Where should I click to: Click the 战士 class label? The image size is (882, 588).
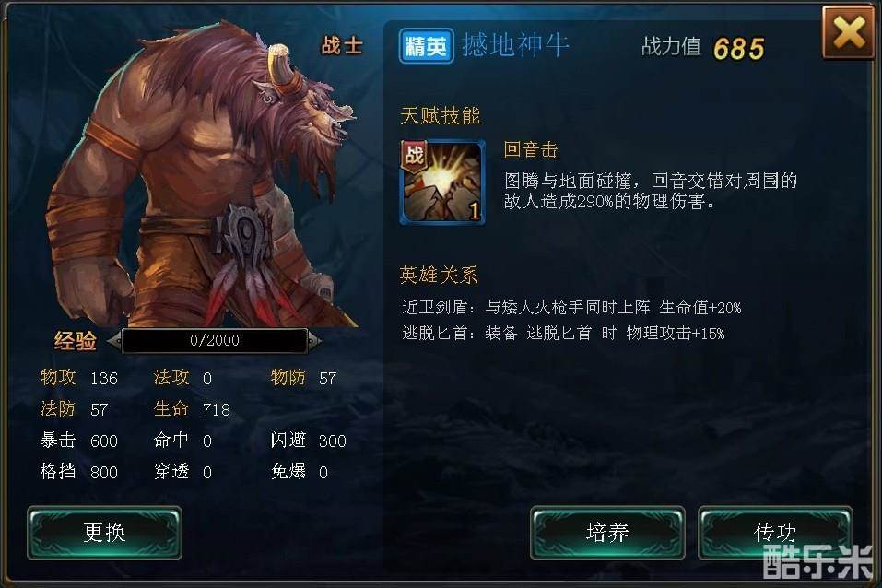(341, 45)
